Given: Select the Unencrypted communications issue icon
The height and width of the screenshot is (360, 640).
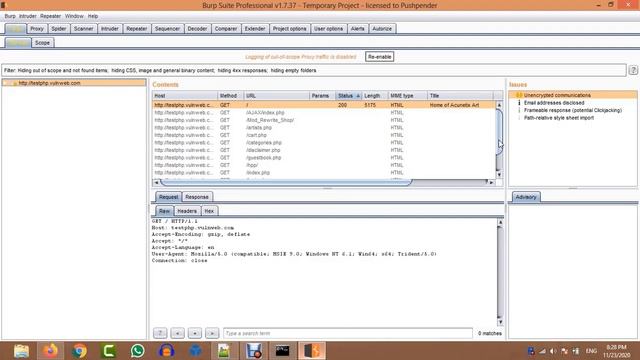Looking at the screenshot, I should pos(519,95).
